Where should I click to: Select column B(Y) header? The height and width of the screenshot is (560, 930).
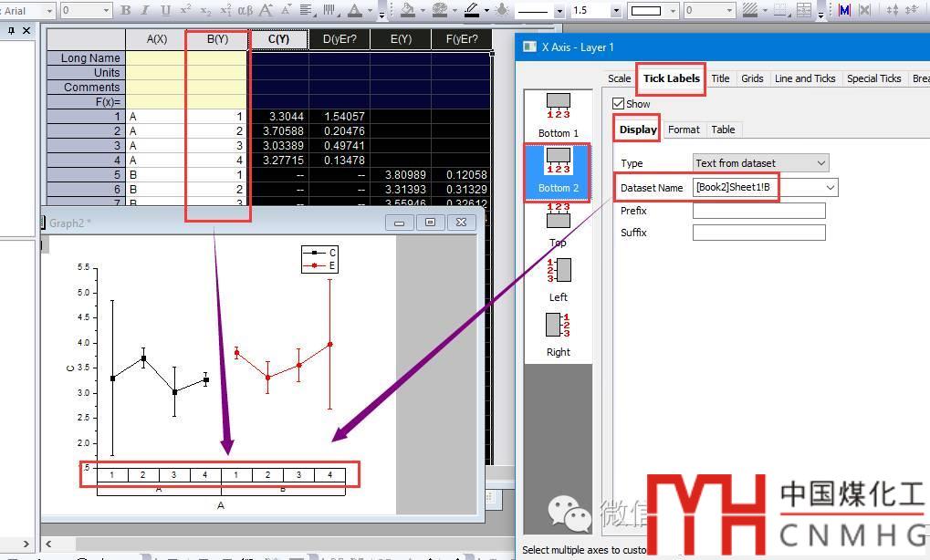(x=218, y=39)
